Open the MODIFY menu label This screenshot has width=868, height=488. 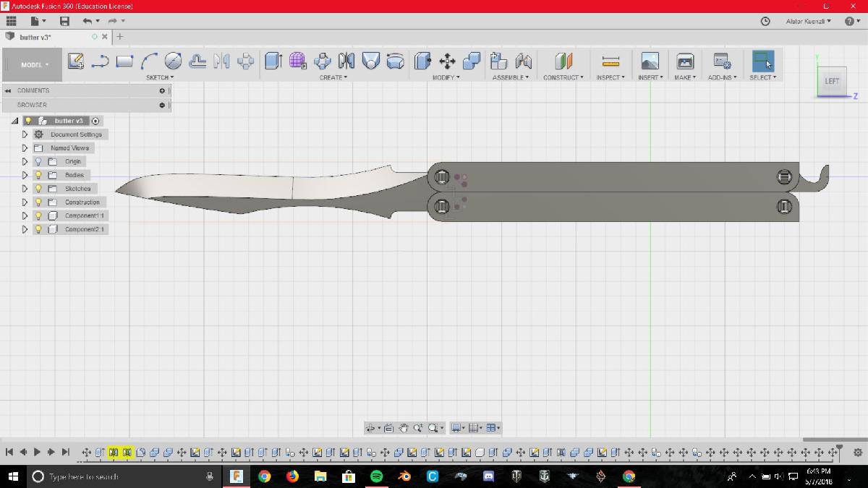tap(446, 77)
